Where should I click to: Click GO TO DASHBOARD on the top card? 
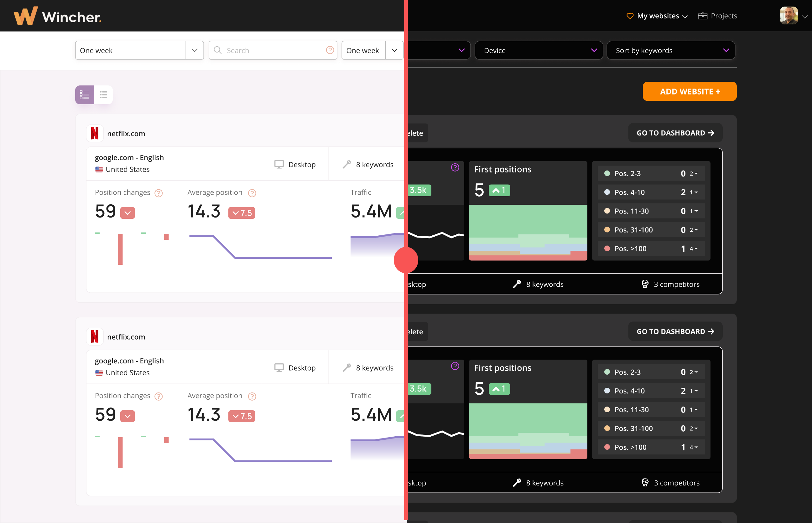[x=675, y=133]
